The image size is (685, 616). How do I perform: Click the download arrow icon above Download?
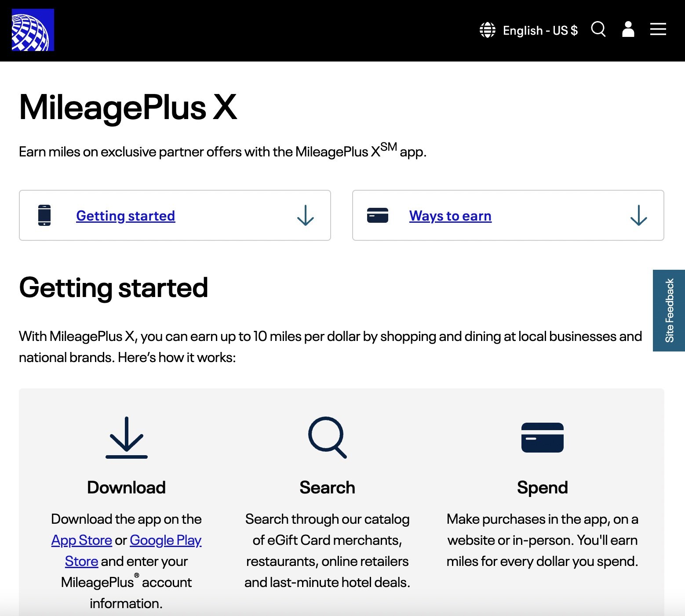pos(127,438)
